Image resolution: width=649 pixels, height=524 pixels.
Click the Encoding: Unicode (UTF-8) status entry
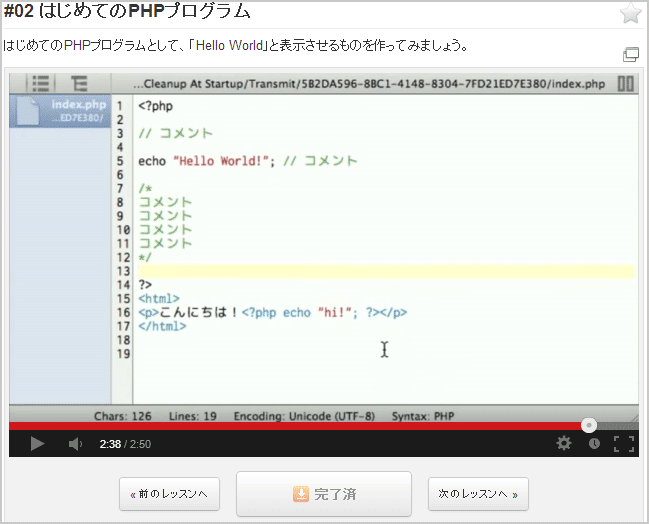click(304, 416)
